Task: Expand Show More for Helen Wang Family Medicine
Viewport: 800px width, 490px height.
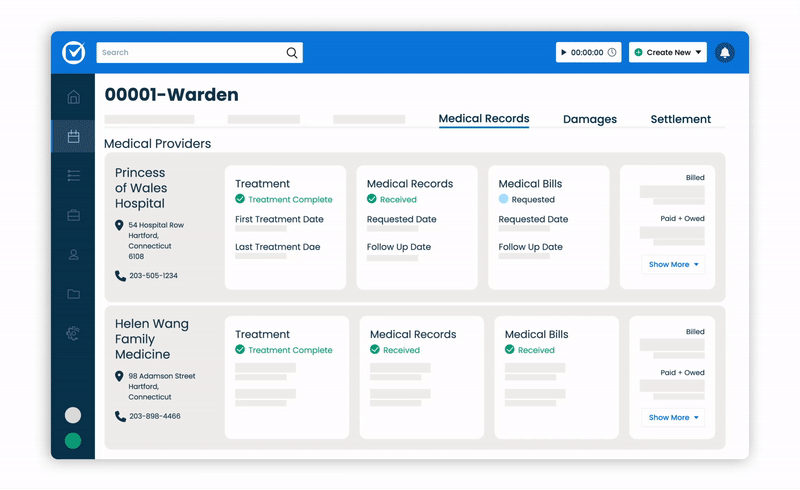Action: click(x=673, y=418)
